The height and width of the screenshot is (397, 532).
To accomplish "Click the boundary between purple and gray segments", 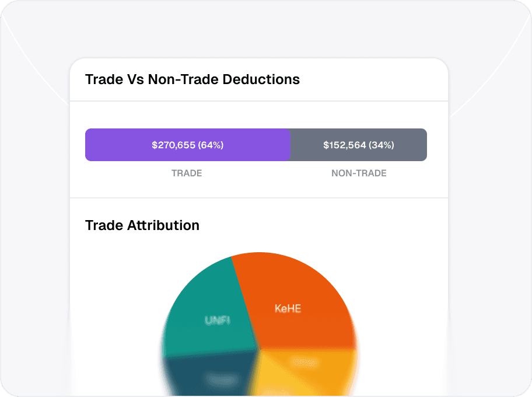I will pos(290,145).
